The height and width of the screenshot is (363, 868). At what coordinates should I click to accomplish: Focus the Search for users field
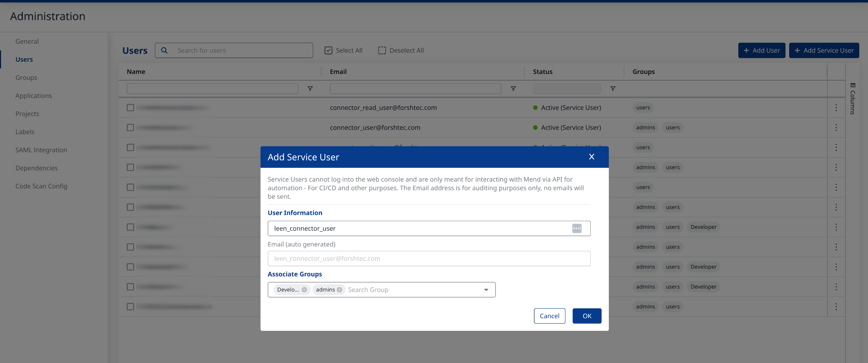pyautogui.click(x=234, y=50)
